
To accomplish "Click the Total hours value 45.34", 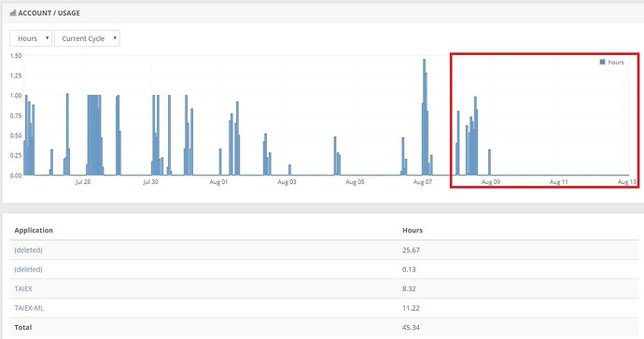I will pyautogui.click(x=411, y=327).
